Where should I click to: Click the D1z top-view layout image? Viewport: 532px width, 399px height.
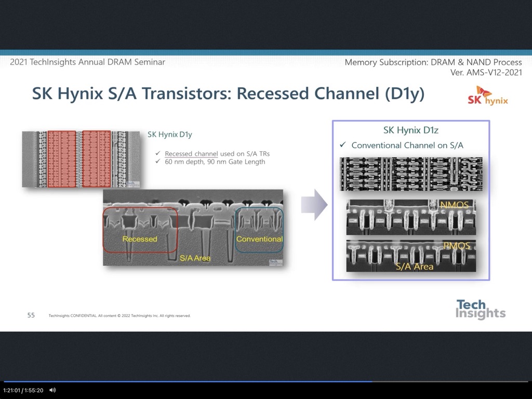pyautogui.click(x=410, y=174)
